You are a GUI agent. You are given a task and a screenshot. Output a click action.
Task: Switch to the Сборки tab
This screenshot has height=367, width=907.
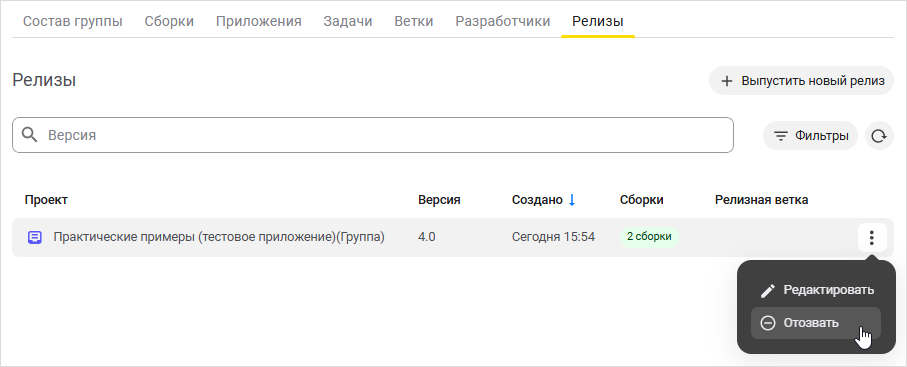169,22
